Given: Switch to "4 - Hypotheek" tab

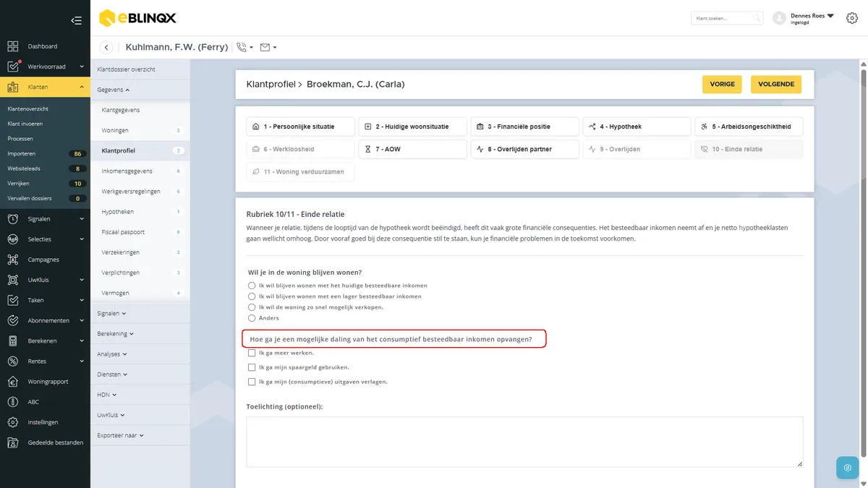Looking at the screenshot, I should coord(637,127).
